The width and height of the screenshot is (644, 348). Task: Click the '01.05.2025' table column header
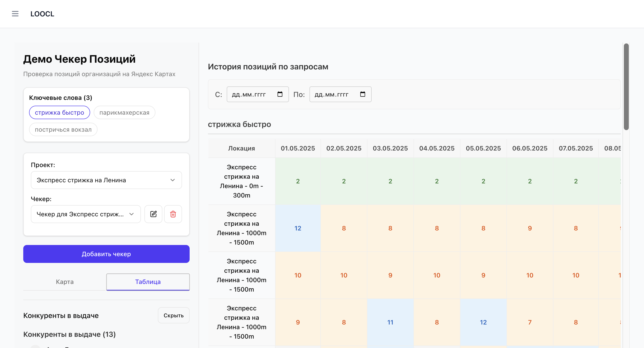pyautogui.click(x=297, y=148)
